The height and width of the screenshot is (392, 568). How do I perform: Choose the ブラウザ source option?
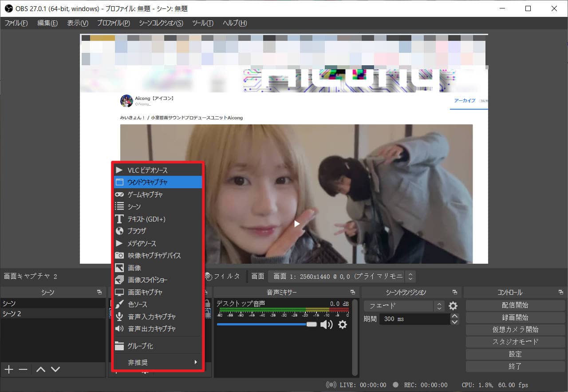click(137, 231)
